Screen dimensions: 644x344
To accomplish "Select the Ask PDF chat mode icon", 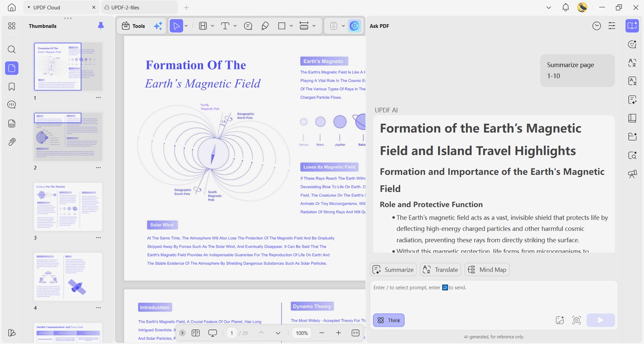I will coord(632,26).
